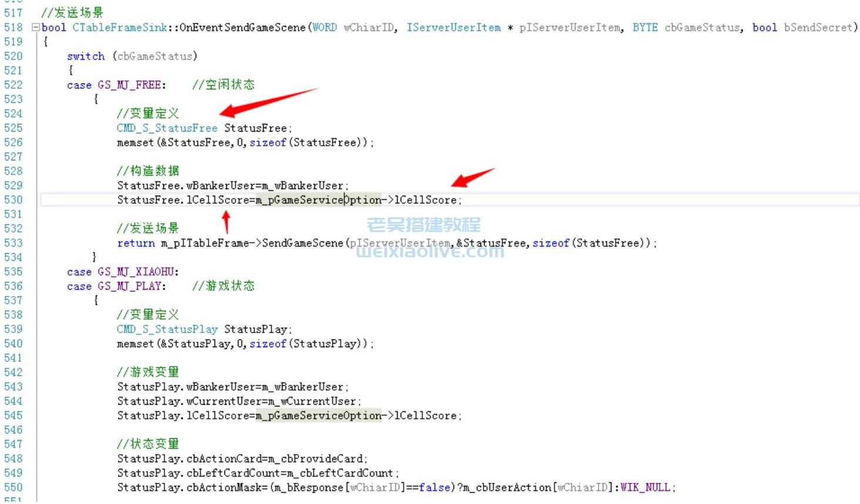Image resolution: width=860 pixels, height=504 pixels.
Task: Collapse the OnEventSendGameScene function fold box
Action: (36, 28)
